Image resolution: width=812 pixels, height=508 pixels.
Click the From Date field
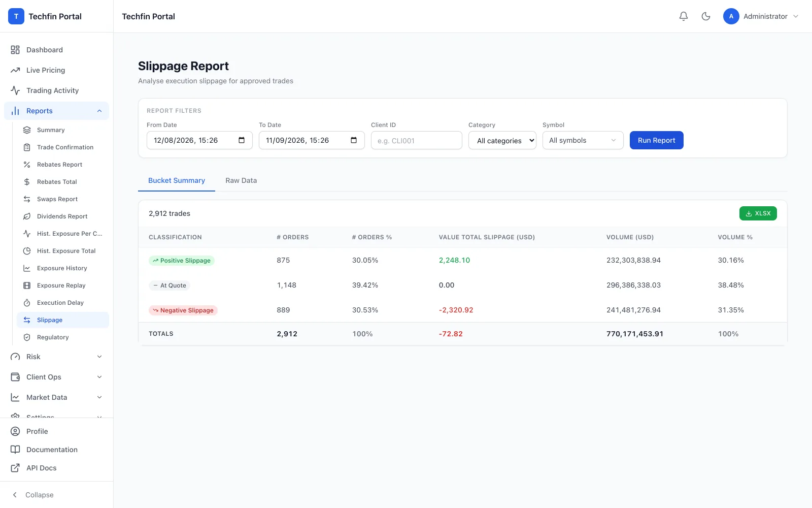pyautogui.click(x=199, y=140)
